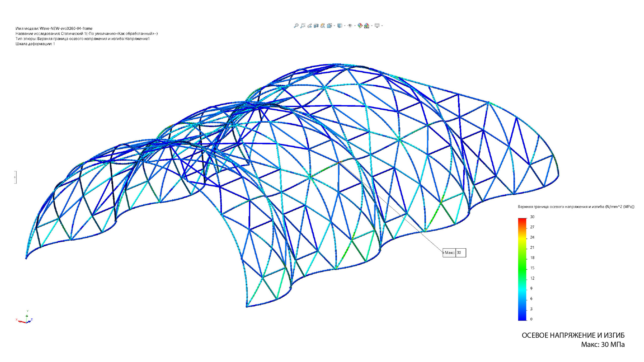Click the Display Style icon

340,26
